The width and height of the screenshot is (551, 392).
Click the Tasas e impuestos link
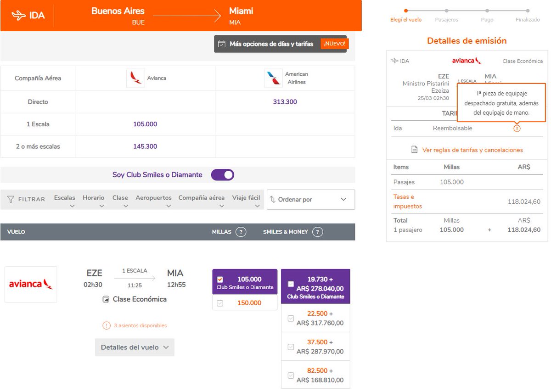click(x=408, y=202)
